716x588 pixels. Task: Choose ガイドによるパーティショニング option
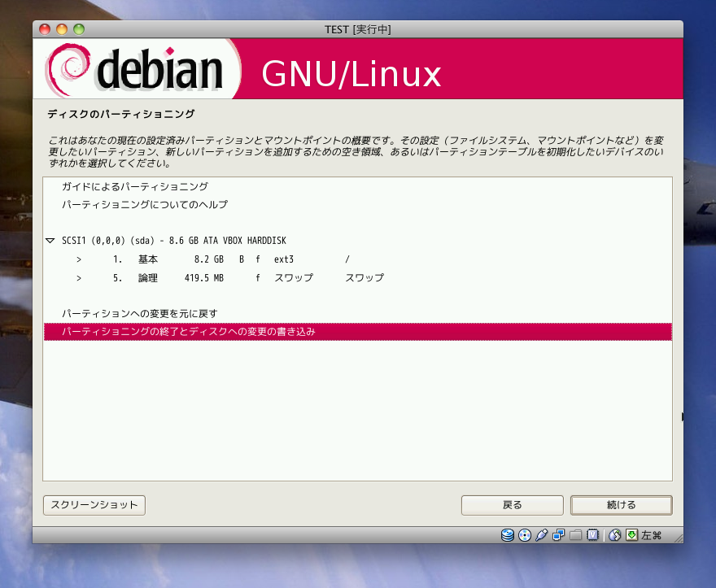357,186
